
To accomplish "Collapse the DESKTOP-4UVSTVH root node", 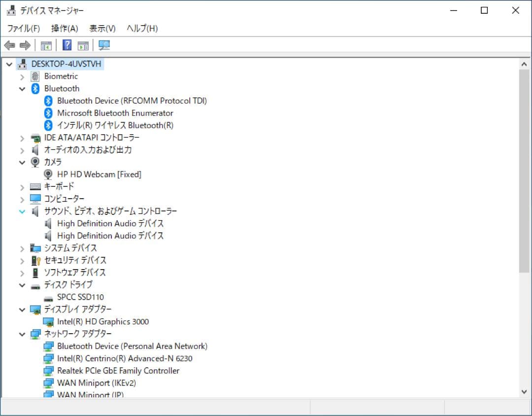I will click(x=9, y=64).
